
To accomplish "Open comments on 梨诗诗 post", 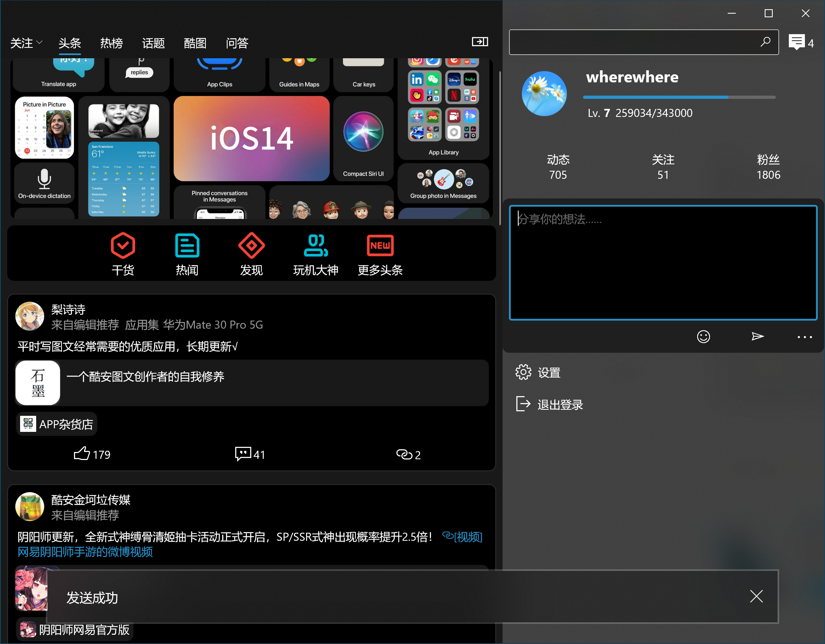I will coord(243,454).
